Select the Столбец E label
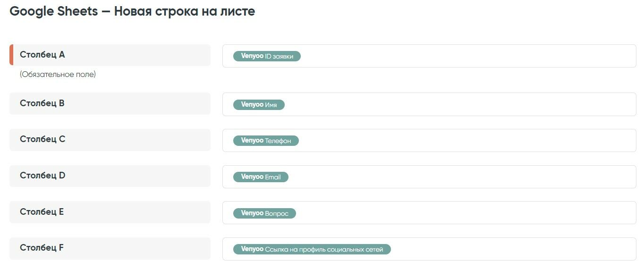The width and height of the screenshot is (644, 270). 42,212
